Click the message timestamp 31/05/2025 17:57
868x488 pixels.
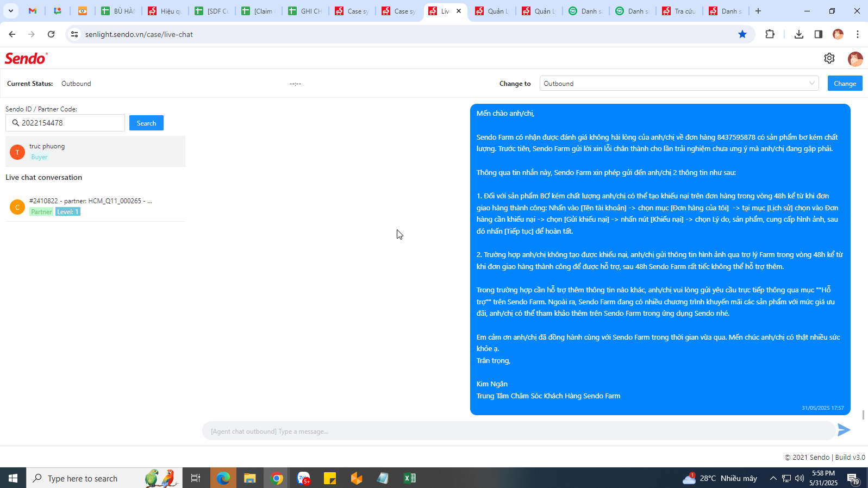[822, 408]
